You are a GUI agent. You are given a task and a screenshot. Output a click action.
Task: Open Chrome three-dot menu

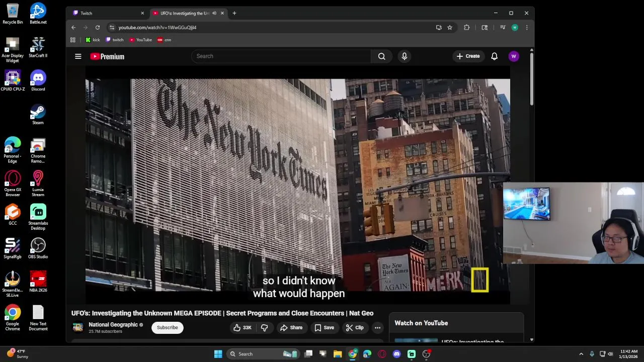527,28
